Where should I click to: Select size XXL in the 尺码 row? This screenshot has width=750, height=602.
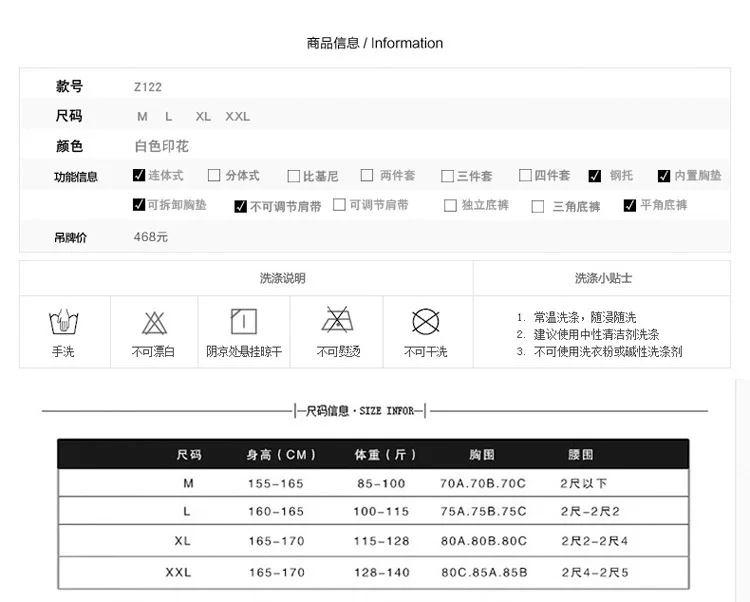point(237,117)
